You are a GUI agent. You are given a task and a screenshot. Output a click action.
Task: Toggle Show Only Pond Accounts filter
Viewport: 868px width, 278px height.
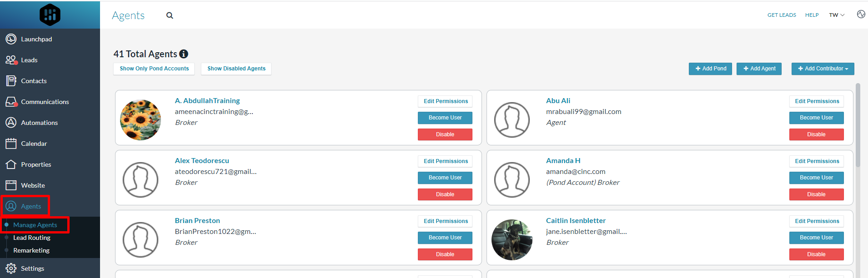(x=154, y=69)
